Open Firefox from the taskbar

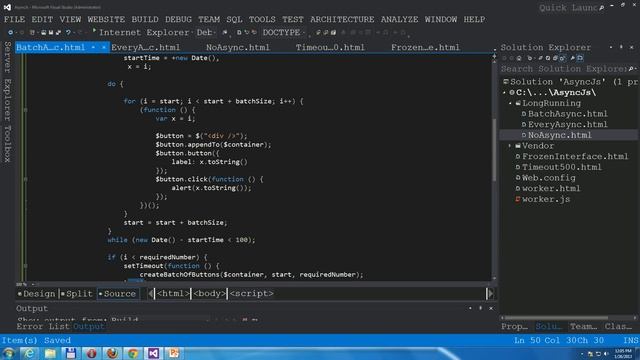(112, 353)
